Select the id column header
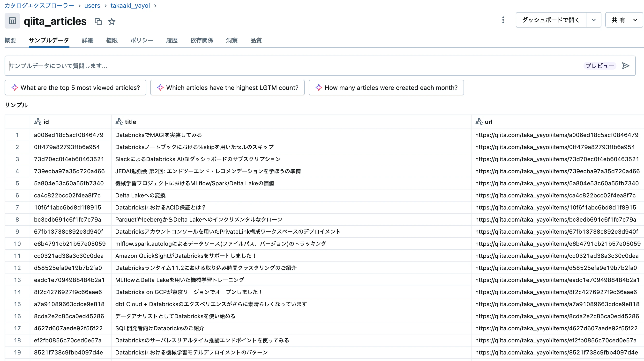This screenshot has height=361, width=644. pos(70,122)
